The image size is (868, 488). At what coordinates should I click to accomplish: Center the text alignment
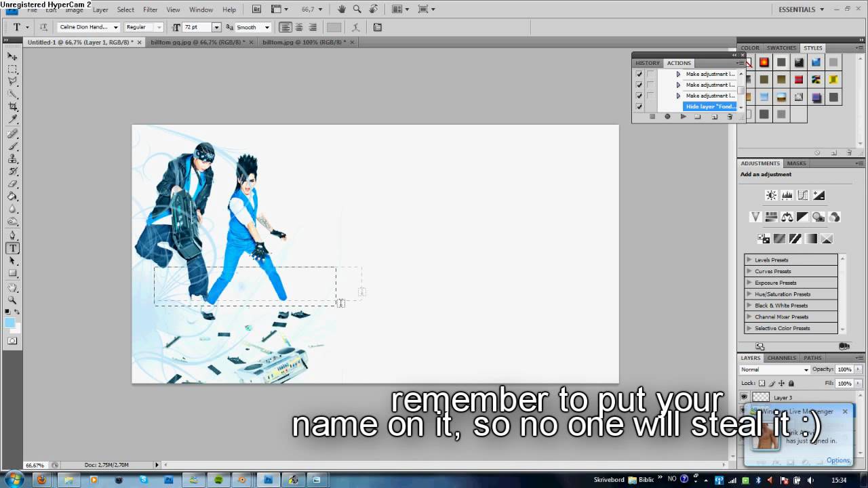(x=299, y=27)
